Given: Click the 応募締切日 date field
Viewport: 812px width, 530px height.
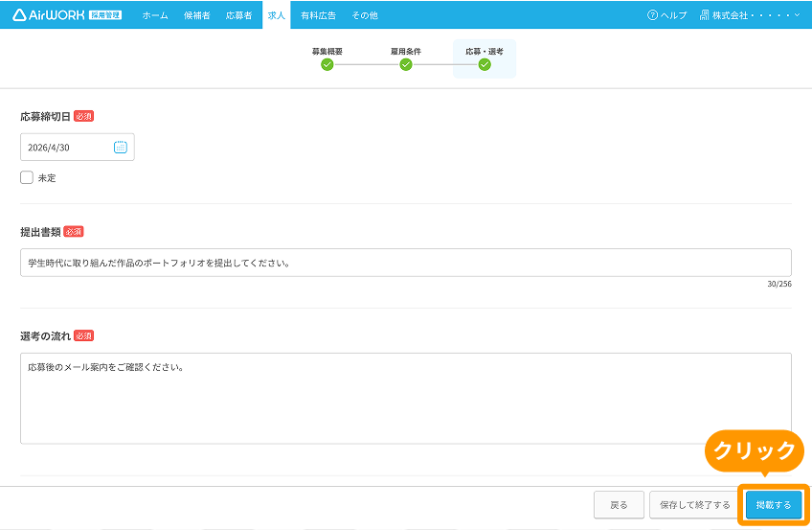Looking at the screenshot, I should point(78,148).
